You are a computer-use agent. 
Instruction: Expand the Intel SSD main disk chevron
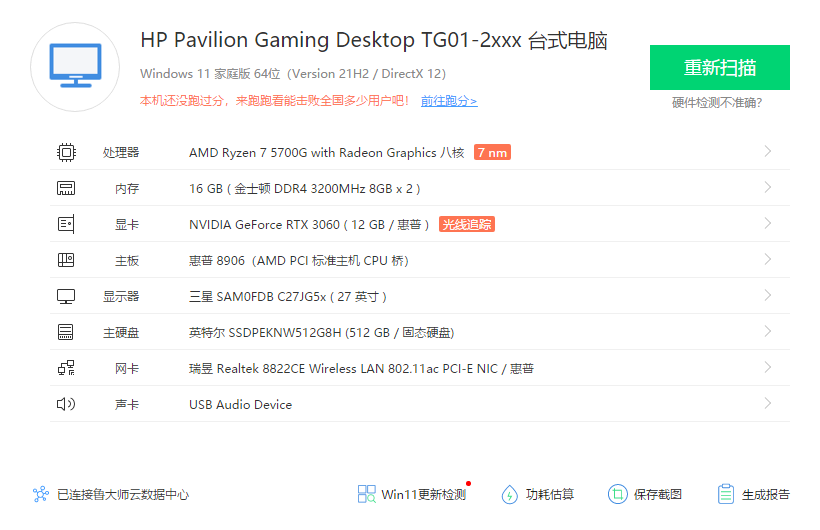pyautogui.click(x=767, y=332)
